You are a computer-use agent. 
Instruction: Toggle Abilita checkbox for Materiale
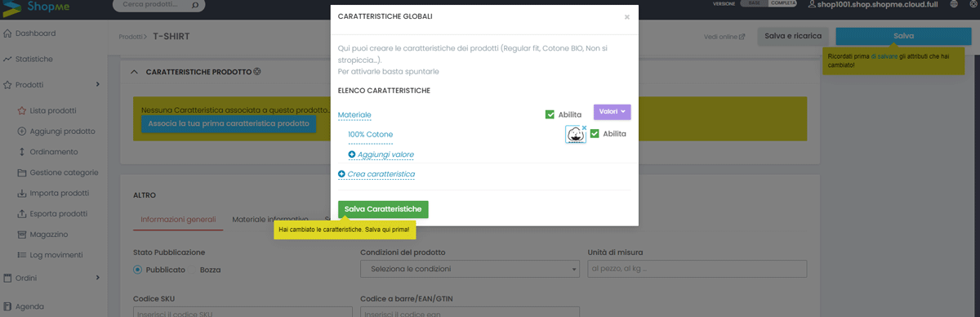[550, 114]
